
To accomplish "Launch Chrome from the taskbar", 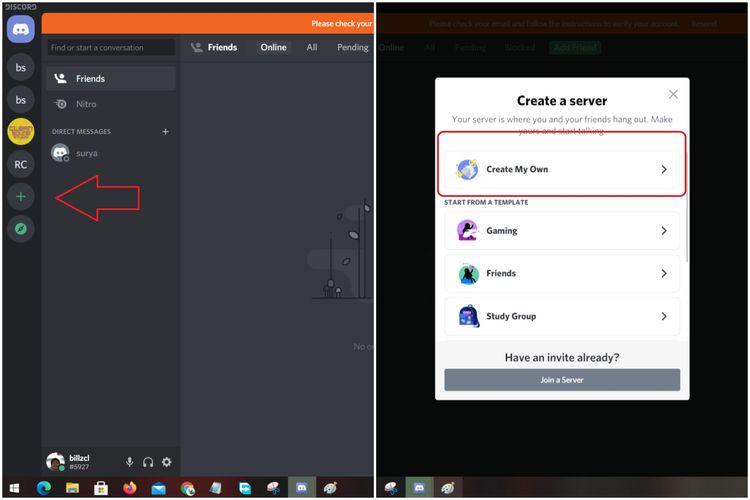I will (x=188, y=488).
